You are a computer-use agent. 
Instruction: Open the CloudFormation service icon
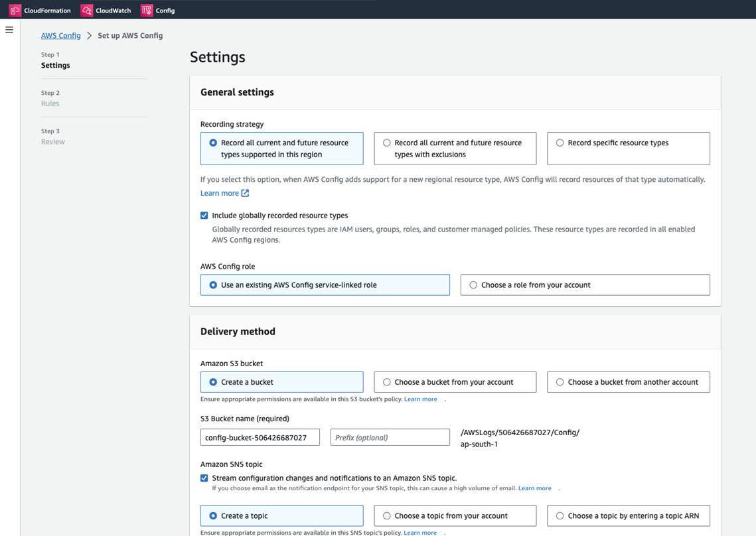tap(15, 10)
